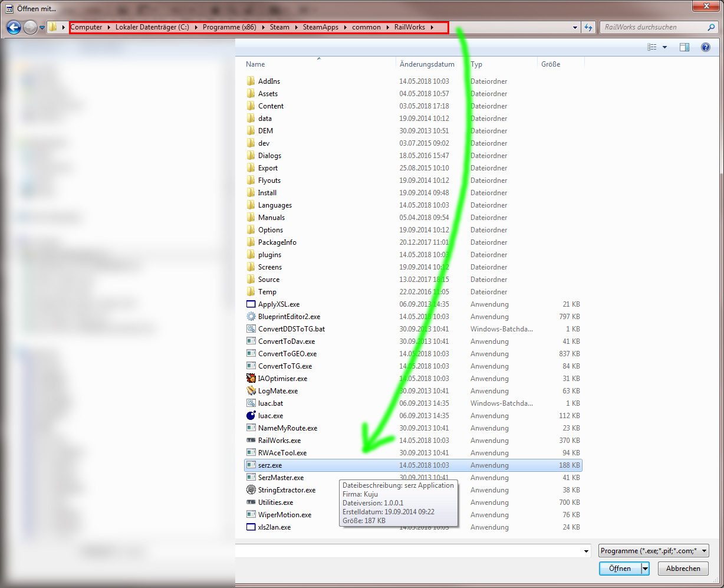Select the Manuals folder icon
This screenshot has width=724, height=588.
click(251, 218)
